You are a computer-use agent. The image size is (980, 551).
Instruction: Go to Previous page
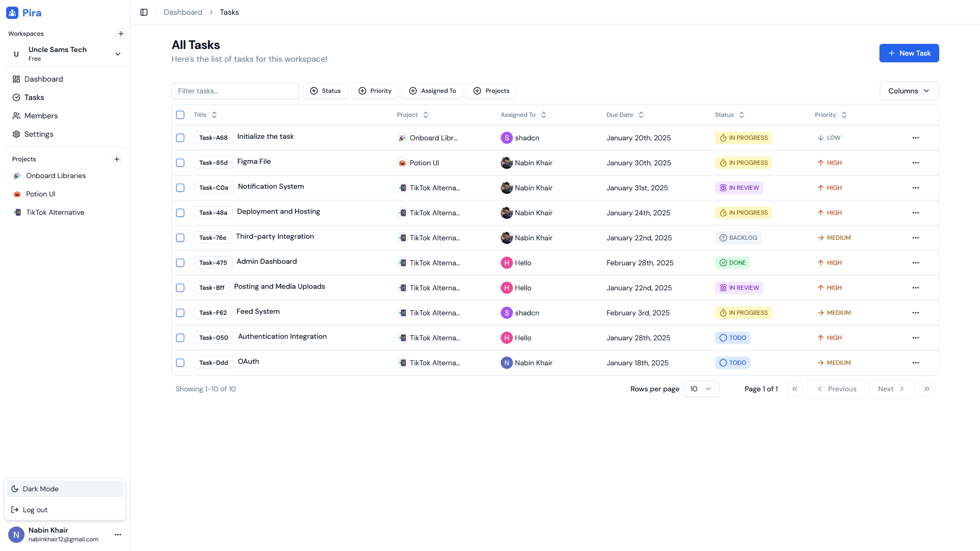pyautogui.click(x=836, y=389)
